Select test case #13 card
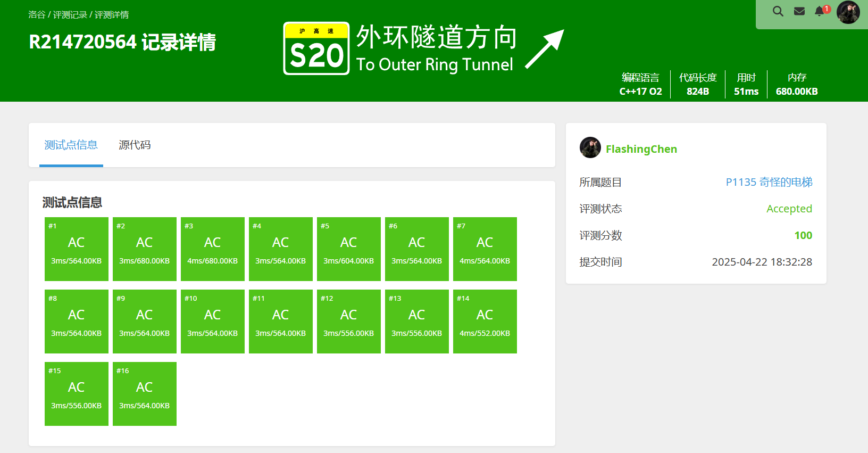Image resolution: width=868 pixels, height=453 pixels. 417,322
